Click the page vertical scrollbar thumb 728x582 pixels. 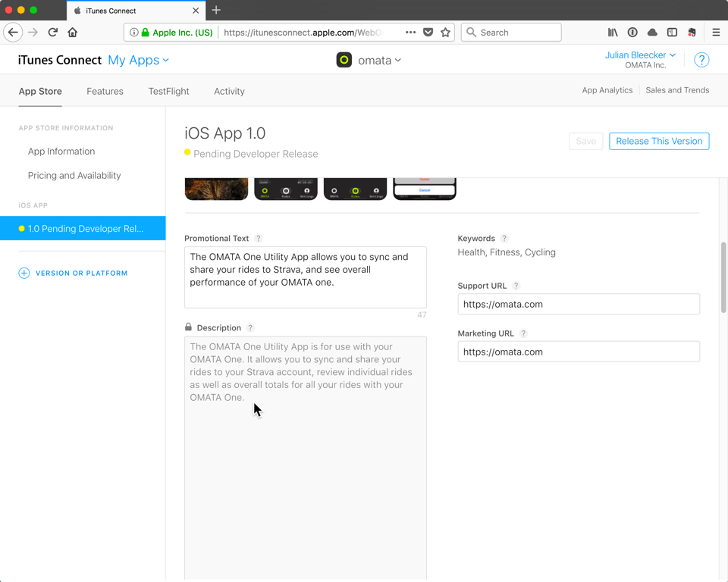tap(723, 277)
